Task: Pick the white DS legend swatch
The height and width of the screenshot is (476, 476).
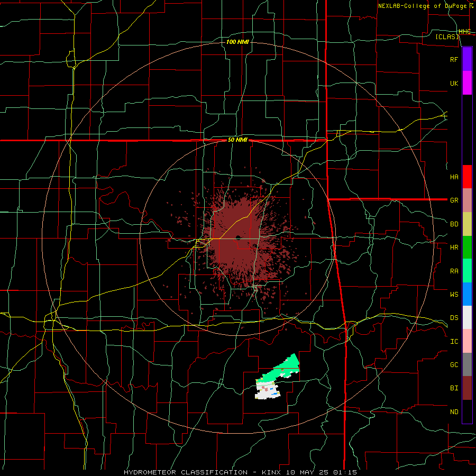Action: click(x=467, y=317)
